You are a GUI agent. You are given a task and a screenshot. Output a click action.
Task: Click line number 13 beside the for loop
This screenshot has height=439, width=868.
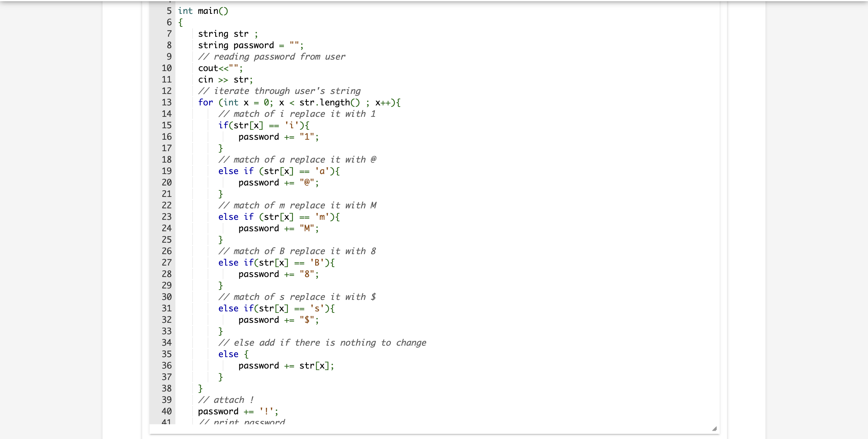pyautogui.click(x=166, y=103)
